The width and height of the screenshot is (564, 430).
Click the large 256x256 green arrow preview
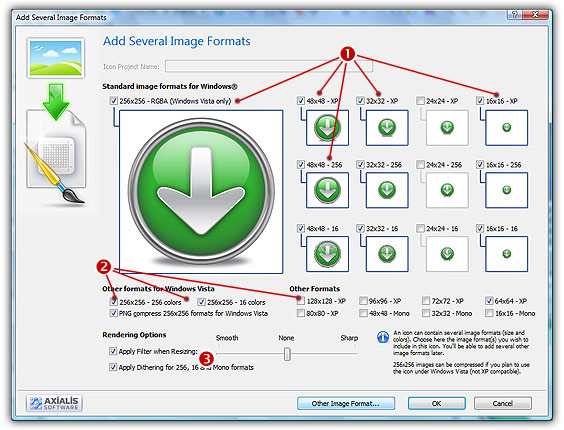[x=201, y=192]
